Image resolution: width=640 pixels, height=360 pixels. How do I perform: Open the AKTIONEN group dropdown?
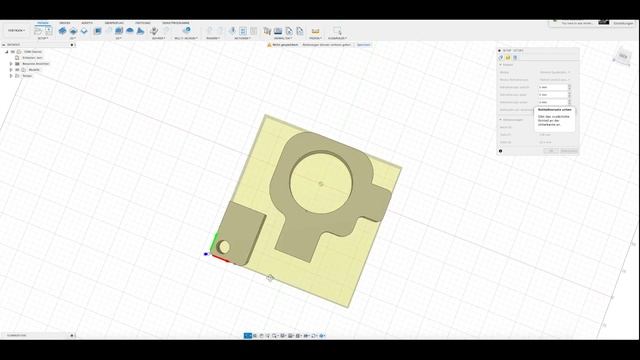pos(242,38)
